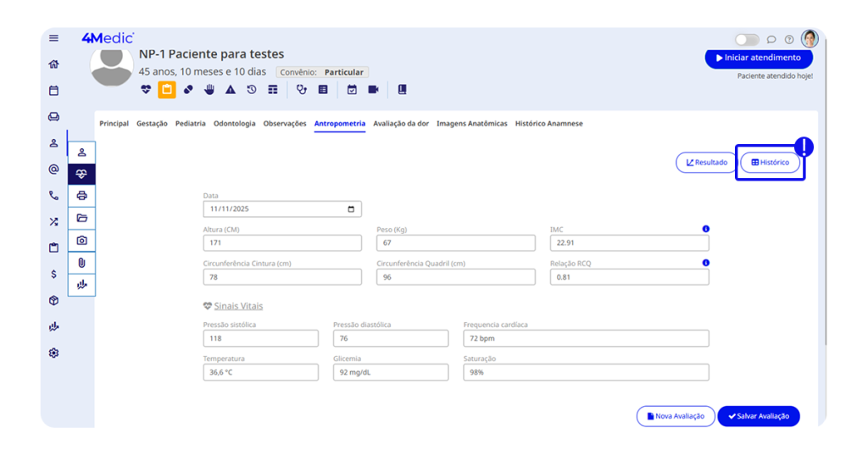The height and width of the screenshot is (456, 868).
Task: Switch to the Pediatria tab
Action: (x=191, y=124)
